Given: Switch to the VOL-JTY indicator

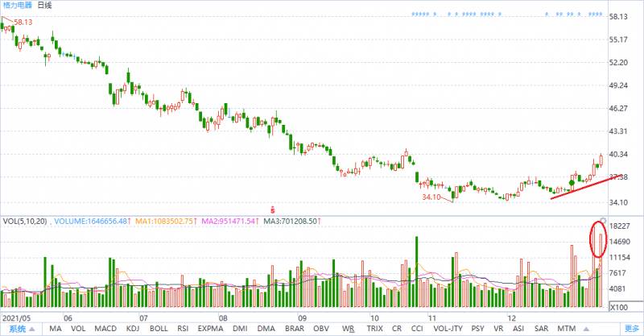Looking at the screenshot, I should click(x=448, y=329).
